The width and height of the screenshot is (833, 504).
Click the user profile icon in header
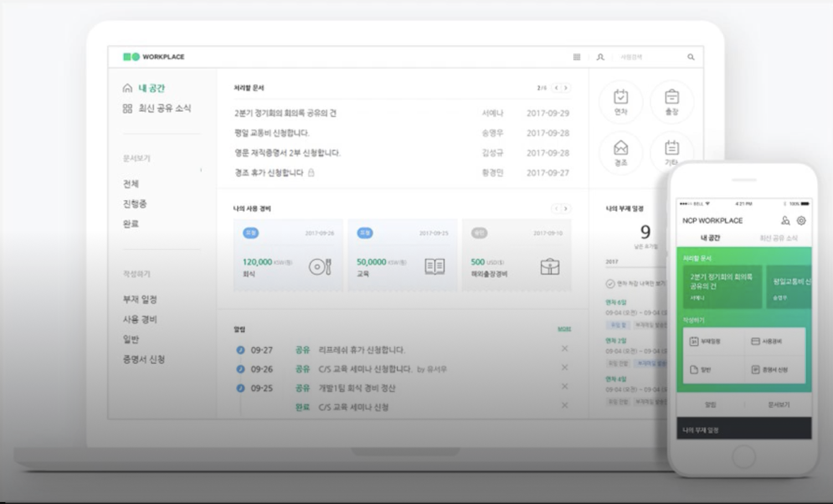click(600, 57)
